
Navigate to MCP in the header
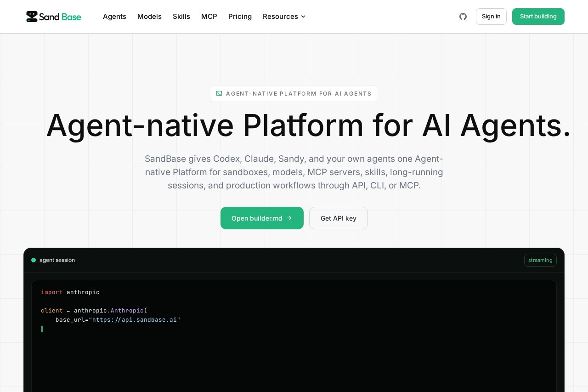209,17
